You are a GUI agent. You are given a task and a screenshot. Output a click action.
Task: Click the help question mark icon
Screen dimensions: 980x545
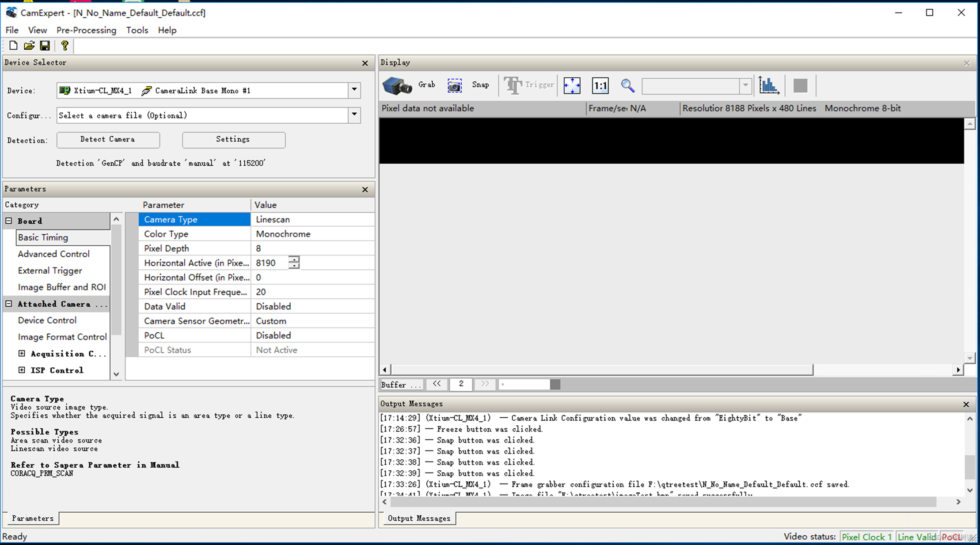[x=65, y=46]
